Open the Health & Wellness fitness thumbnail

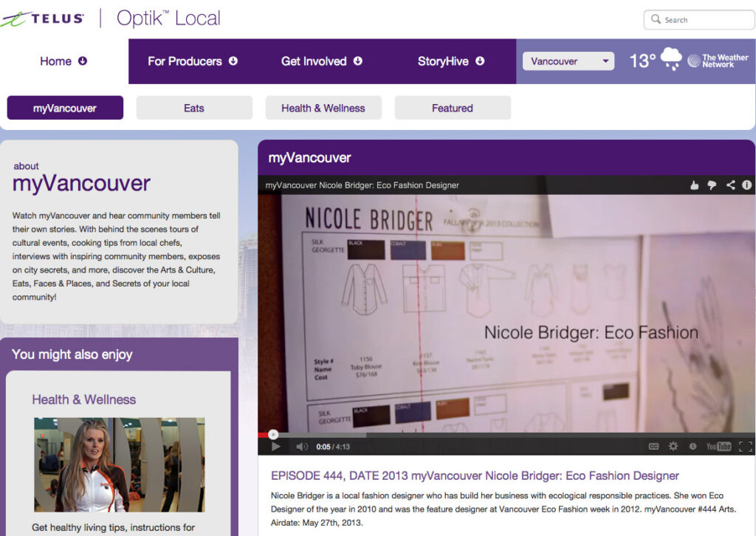[x=119, y=464]
